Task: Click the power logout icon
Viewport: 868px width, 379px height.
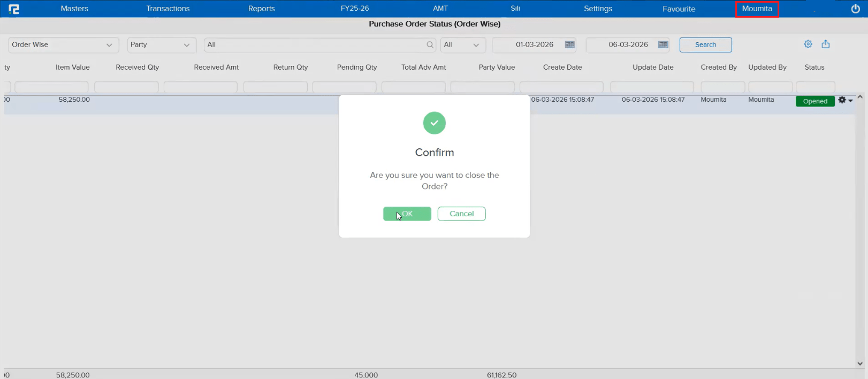Action: coord(855,9)
